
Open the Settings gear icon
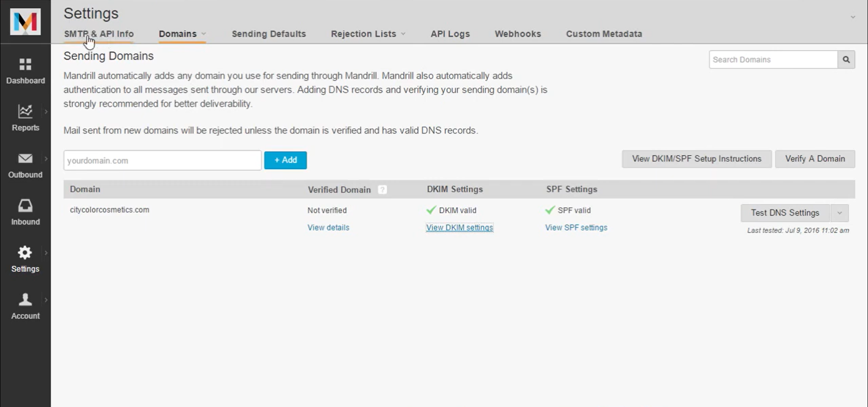pyautogui.click(x=25, y=252)
